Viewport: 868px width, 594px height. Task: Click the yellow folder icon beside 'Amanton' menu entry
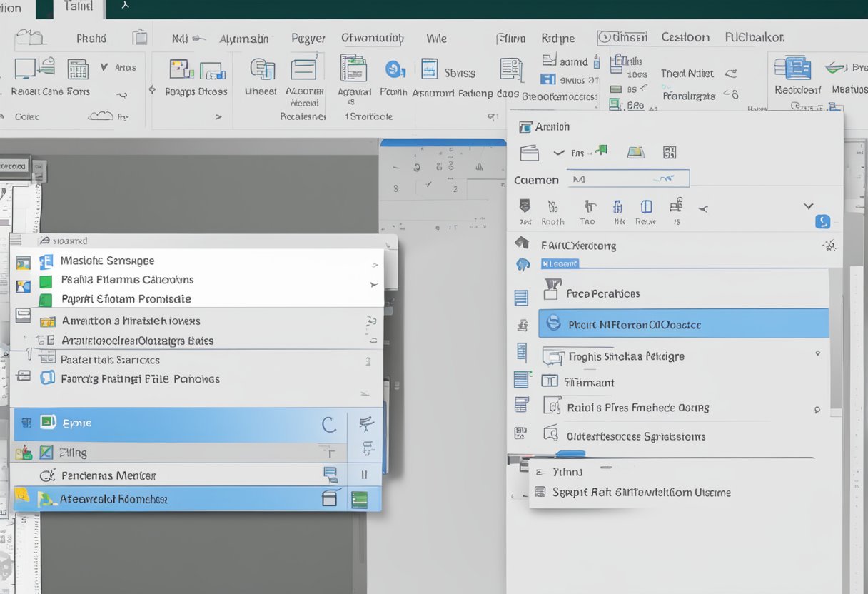click(x=47, y=321)
